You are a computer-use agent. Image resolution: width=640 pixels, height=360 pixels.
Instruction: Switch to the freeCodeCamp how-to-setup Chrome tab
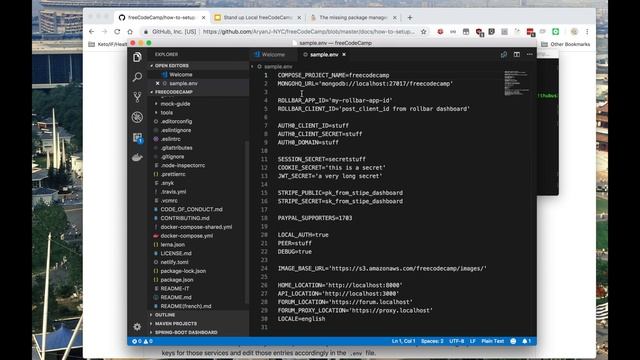pos(161,18)
